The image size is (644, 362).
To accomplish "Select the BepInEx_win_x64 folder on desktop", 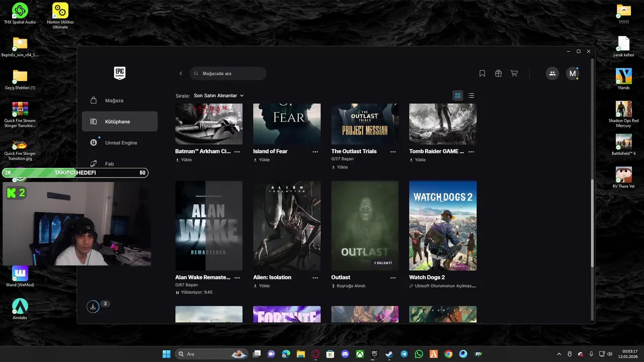I will (20, 47).
